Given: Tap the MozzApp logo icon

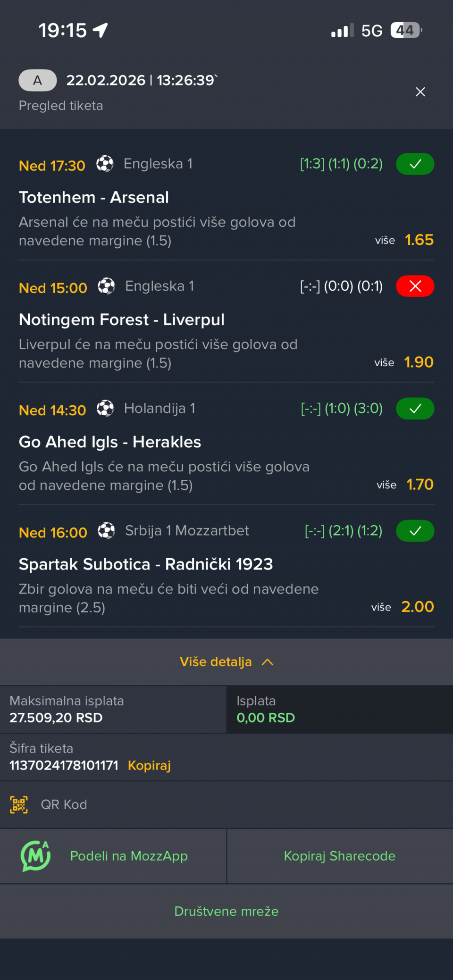Looking at the screenshot, I should [x=35, y=856].
